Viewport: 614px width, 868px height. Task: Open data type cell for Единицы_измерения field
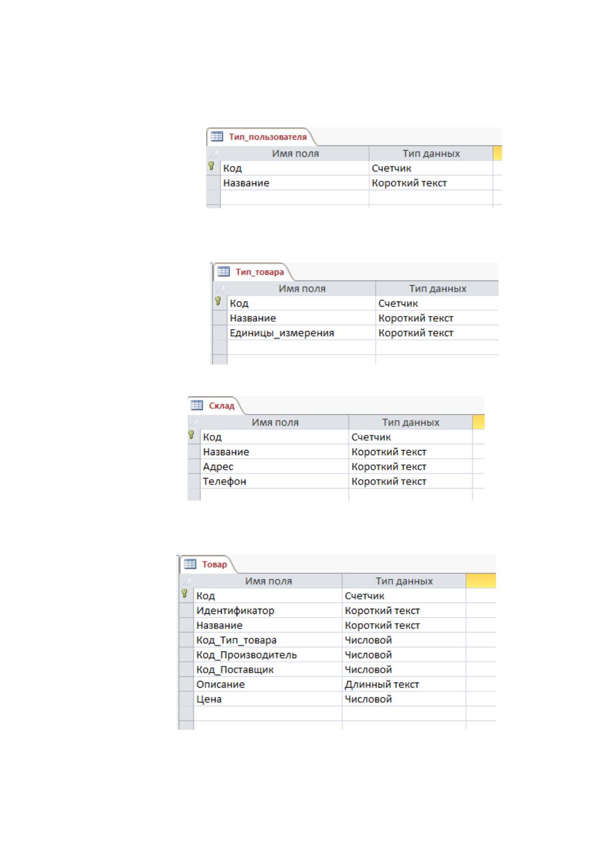click(x=437, y=333)
